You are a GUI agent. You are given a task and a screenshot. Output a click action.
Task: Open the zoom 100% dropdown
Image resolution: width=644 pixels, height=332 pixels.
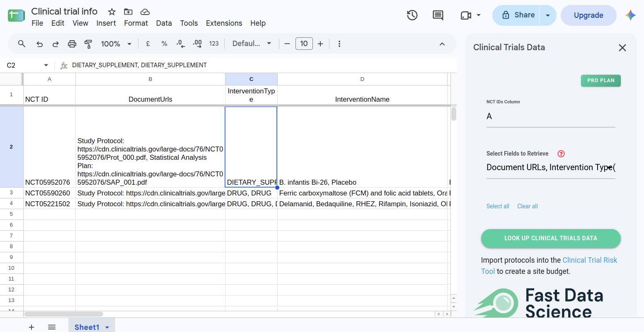116,44
